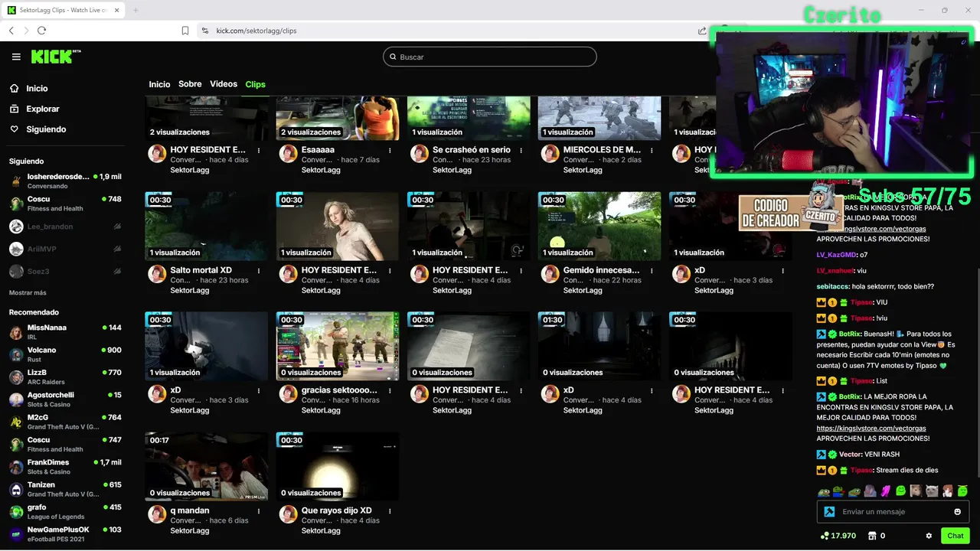Play the Salto mortal XD clip thumbnail
The width and height of the screenshot is (980, 551).
click(x=207, y=226)
